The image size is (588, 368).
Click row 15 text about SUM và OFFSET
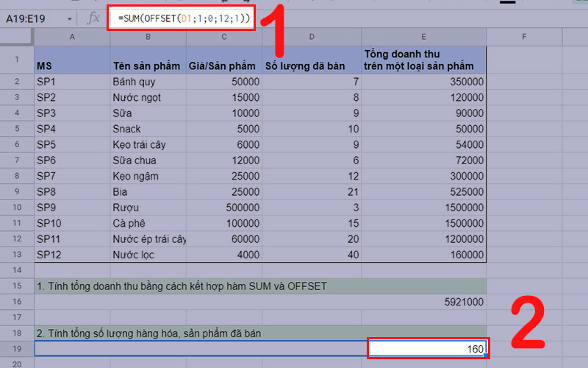click(182, 286)
